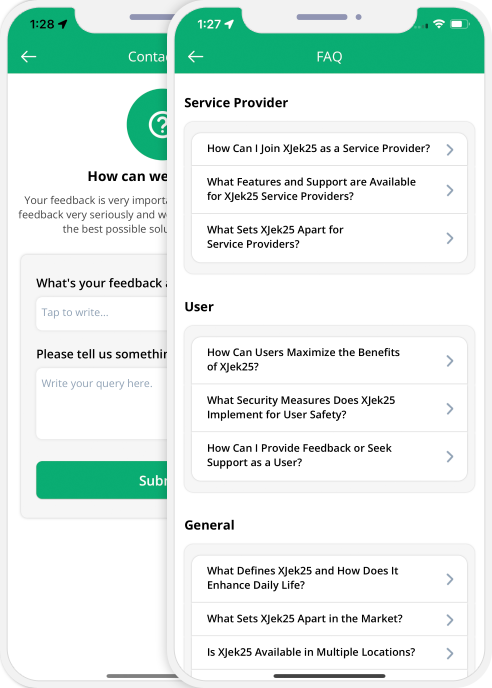492x688 pixels.
Task: Expand chevron for Features and Support question
Action: click(450, 190)
